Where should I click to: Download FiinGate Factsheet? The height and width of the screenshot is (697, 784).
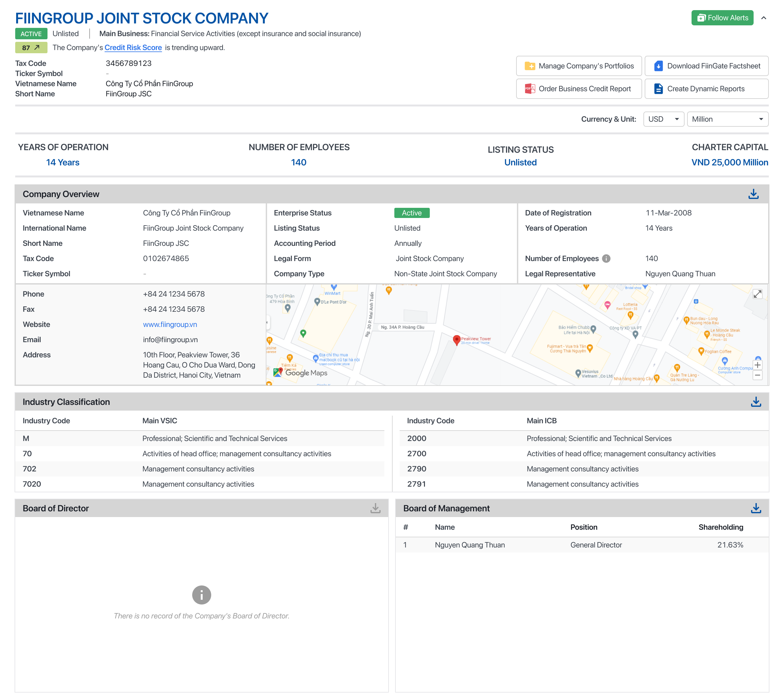(706, 66)
